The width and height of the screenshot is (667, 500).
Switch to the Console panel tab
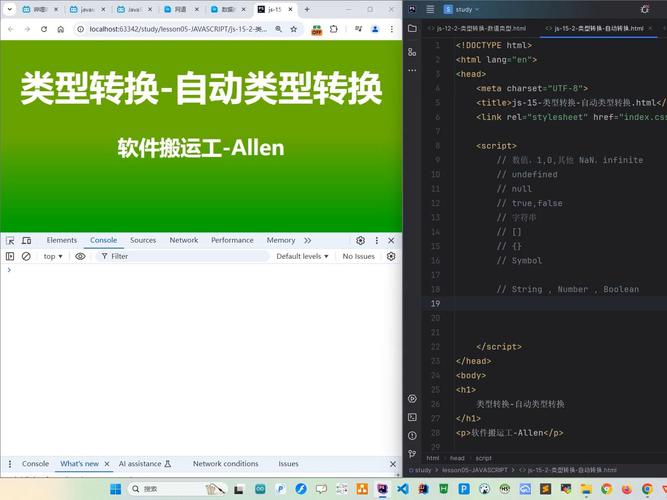tap(103, 240)
